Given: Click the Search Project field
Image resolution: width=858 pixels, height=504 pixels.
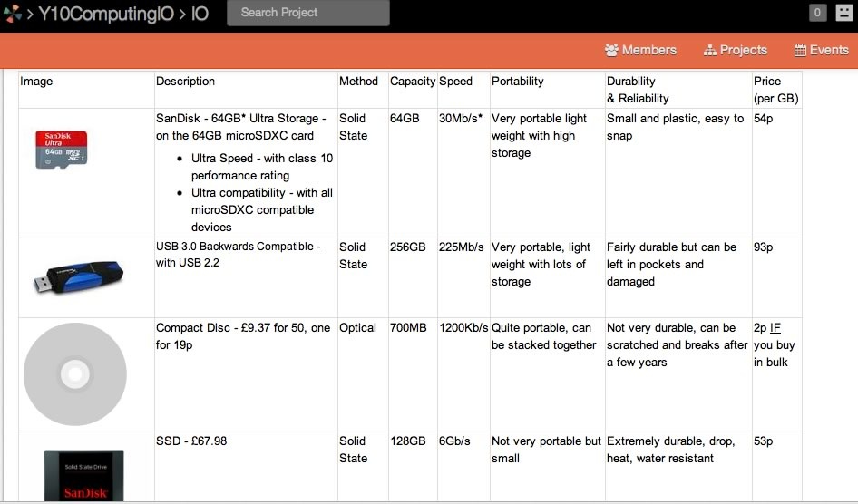Looking at the screenshot, I should 308,13.
